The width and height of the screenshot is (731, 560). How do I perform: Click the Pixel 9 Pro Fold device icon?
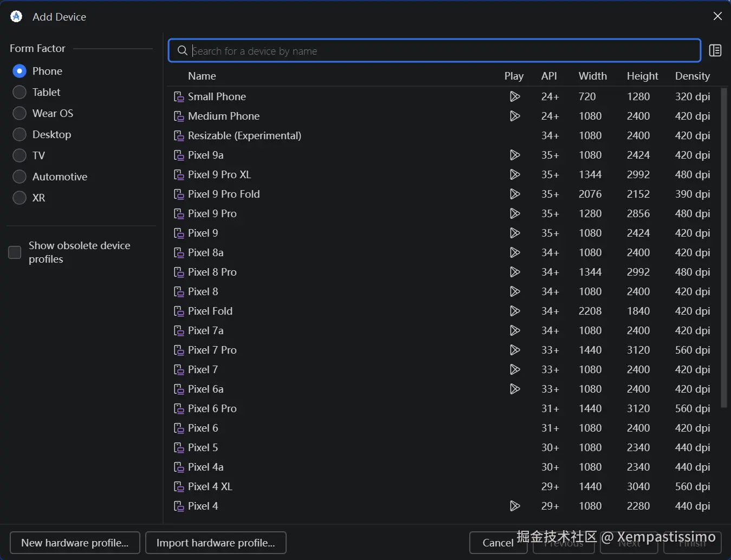point(179,194)
